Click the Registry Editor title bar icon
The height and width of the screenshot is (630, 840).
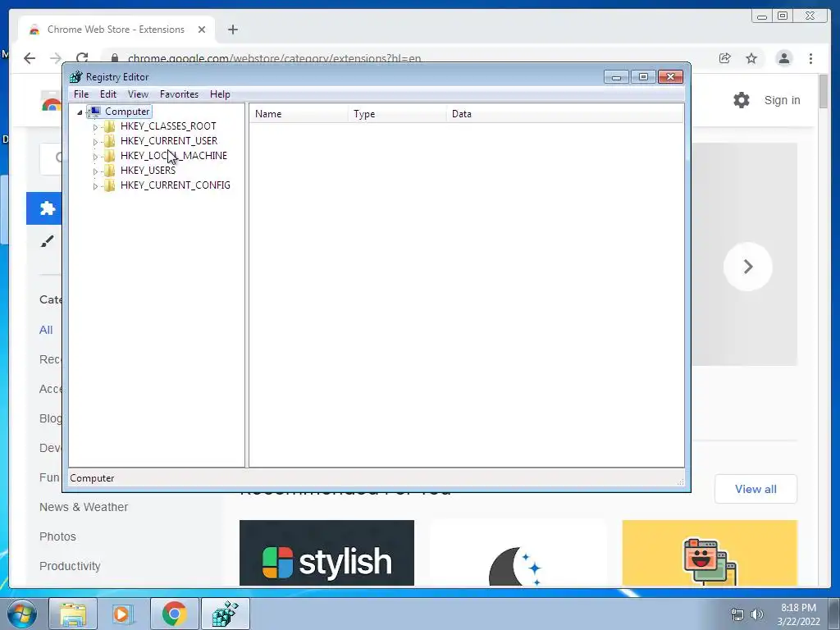76,77
